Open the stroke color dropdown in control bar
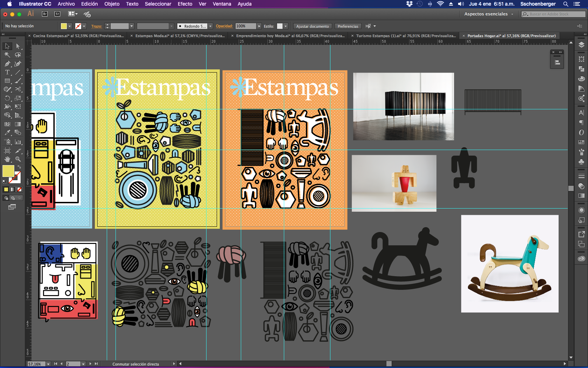This screenshot has height=368, width=588. pos(84,26)
